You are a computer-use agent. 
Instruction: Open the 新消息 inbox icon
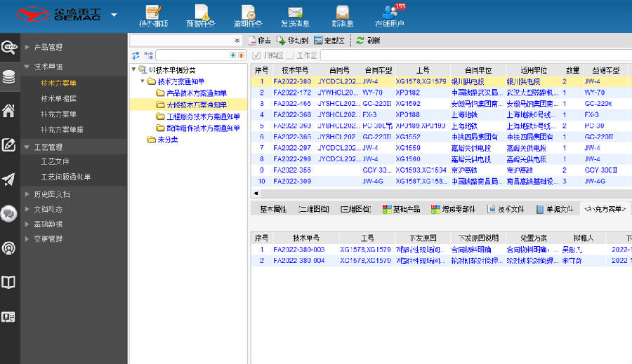(342, 15)
